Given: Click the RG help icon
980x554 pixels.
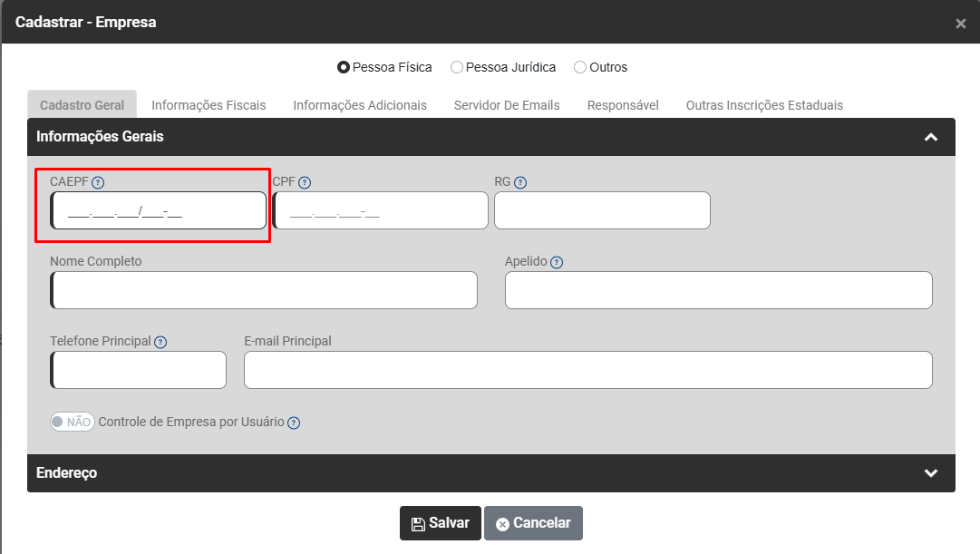Looking at the screenshot, I should click(520, 182).
